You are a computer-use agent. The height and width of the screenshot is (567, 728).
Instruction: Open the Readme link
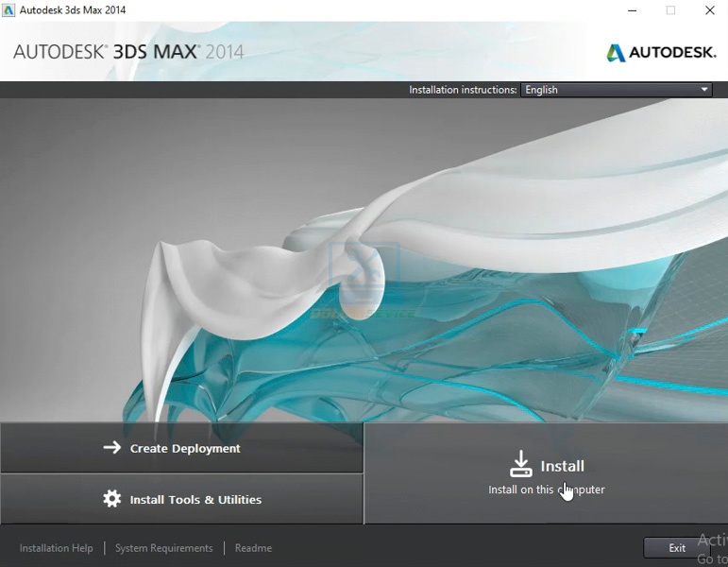pos(253,548)
